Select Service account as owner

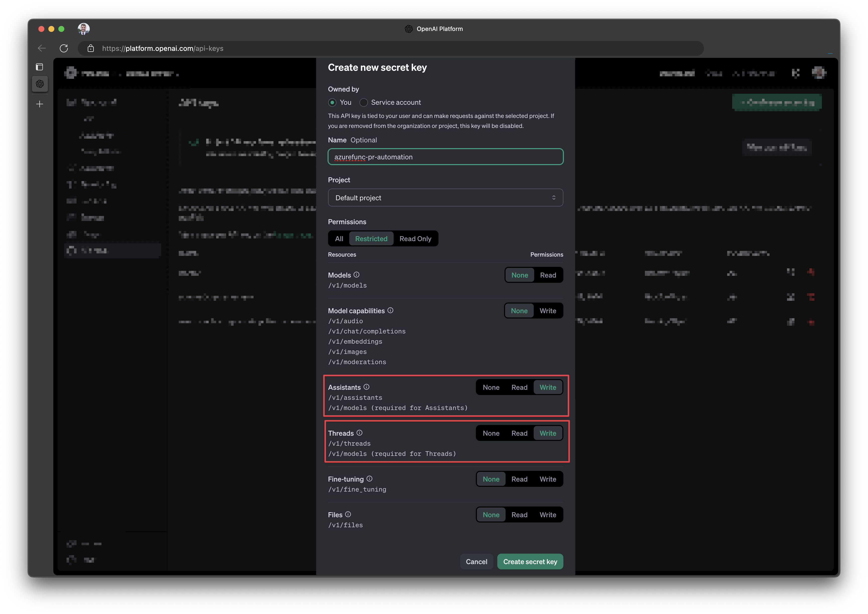[x=364, y=102]
